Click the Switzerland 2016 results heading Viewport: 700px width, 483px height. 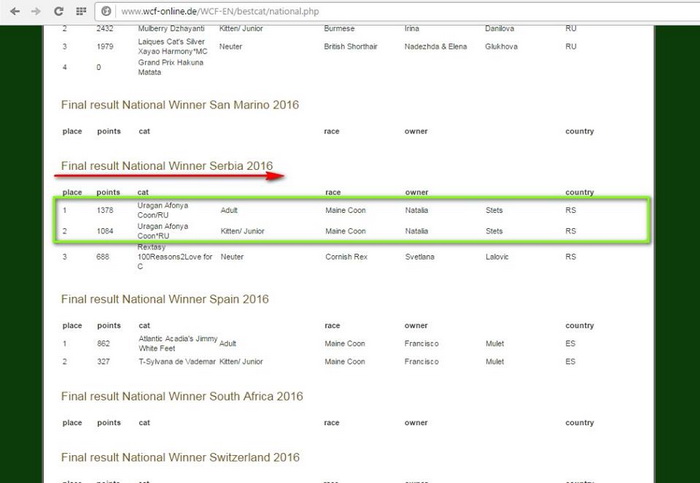(180, 457)
